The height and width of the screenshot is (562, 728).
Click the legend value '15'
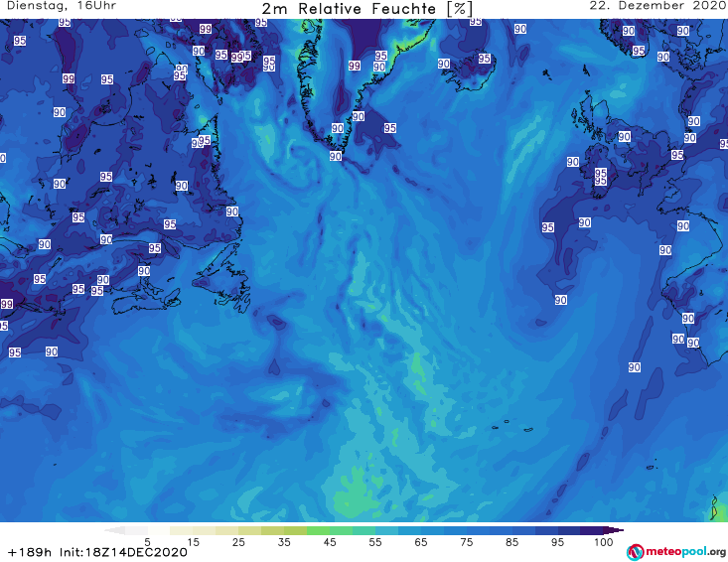click(193, 541)
